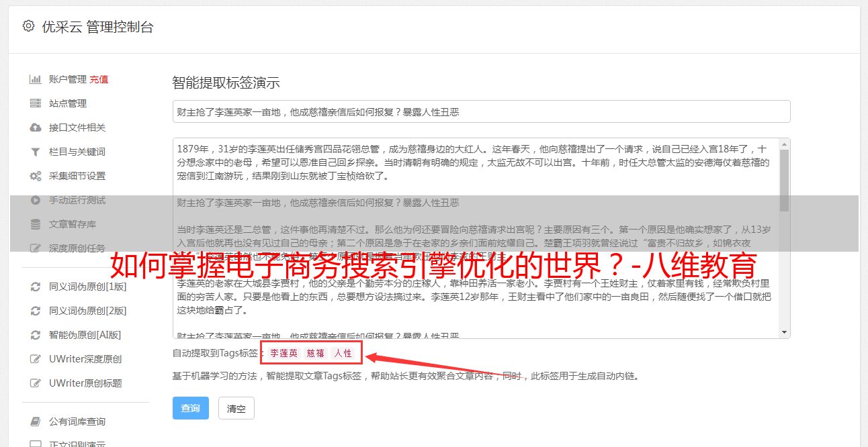Click the bar chart icon for 账户管理

click(36, 79)
